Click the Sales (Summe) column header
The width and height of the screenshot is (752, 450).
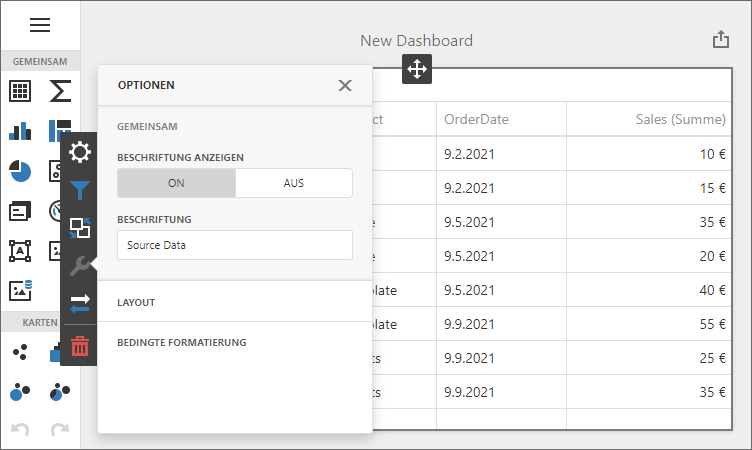(648, 119)
